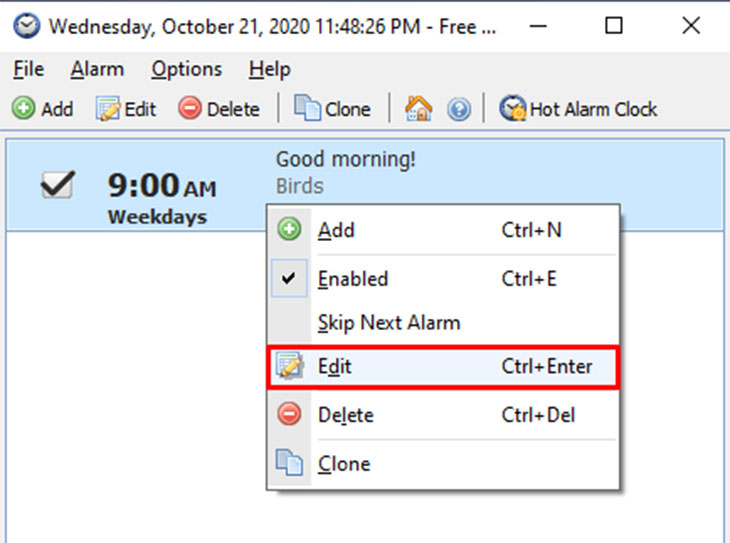
Task: Select the Good morning! alarm entry
Action: click(x=345, y=160)
